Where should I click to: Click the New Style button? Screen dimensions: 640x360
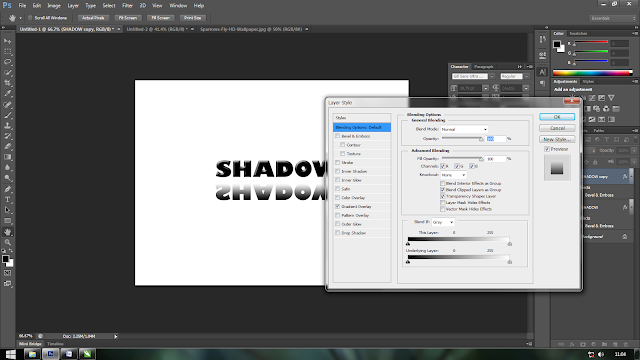click(x=557, y=139)
